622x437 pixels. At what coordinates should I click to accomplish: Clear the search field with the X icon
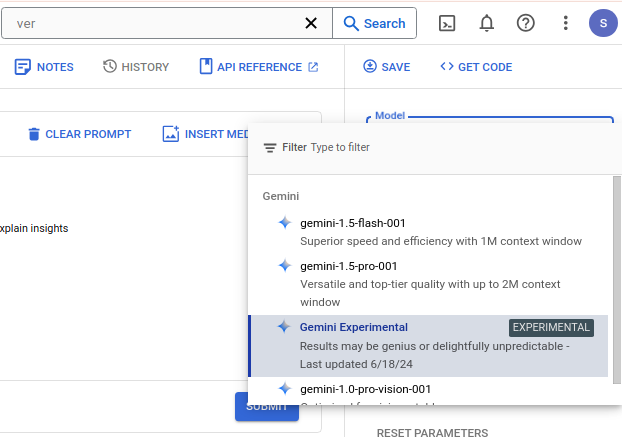[311, 23]
